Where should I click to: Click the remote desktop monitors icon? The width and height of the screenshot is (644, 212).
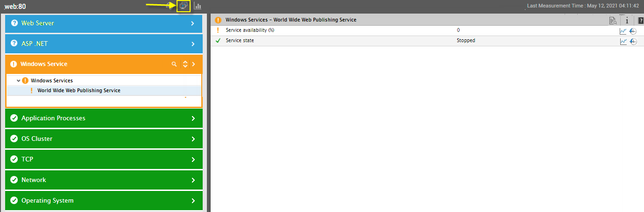coord(184,6)
